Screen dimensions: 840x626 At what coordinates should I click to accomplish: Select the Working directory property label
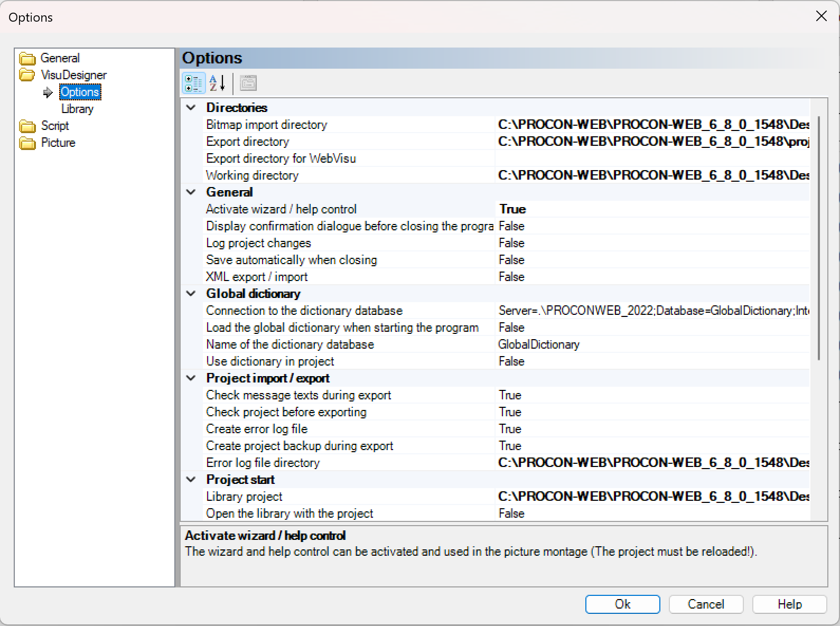click(x=252, y=175)
